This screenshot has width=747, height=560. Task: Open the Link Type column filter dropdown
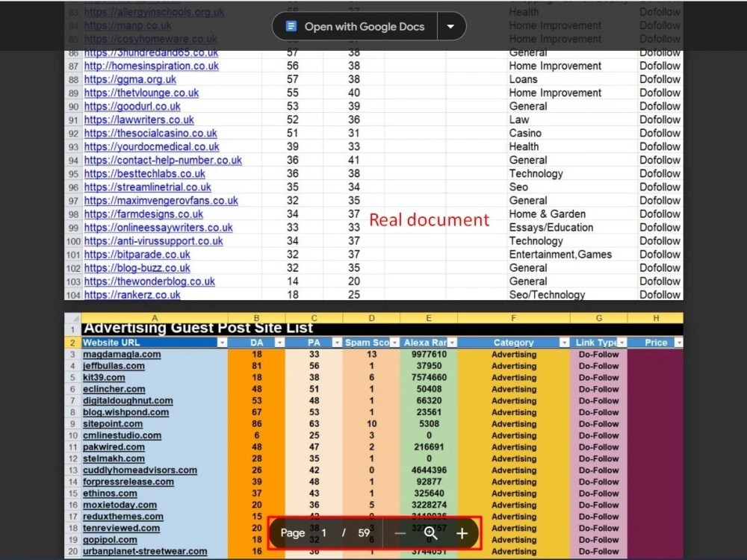coord(622,343)
